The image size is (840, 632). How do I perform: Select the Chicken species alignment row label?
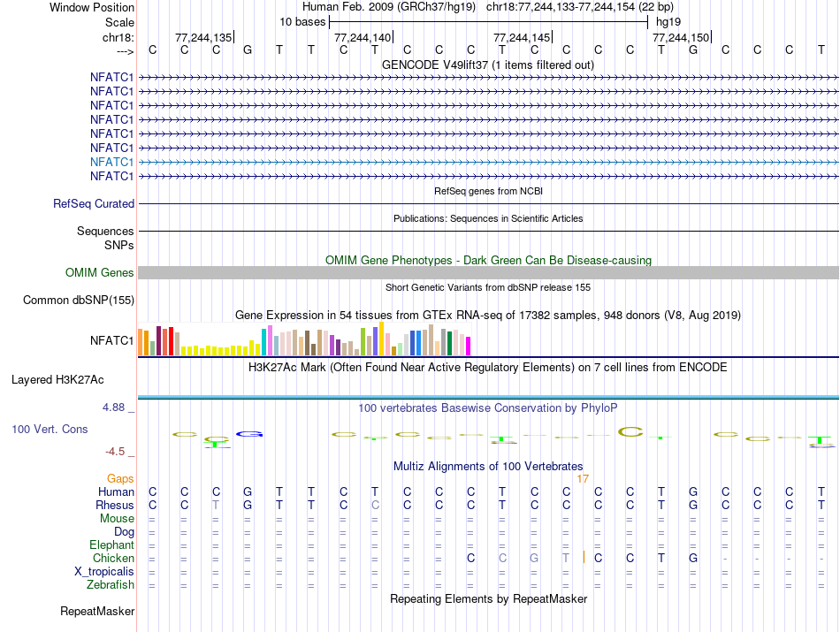point(113,559)
